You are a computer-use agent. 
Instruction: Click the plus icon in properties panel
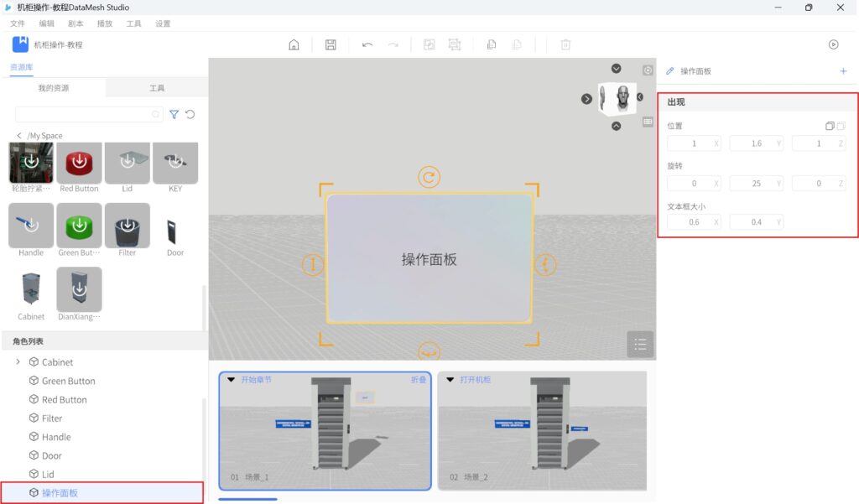(x=843, y=71)
